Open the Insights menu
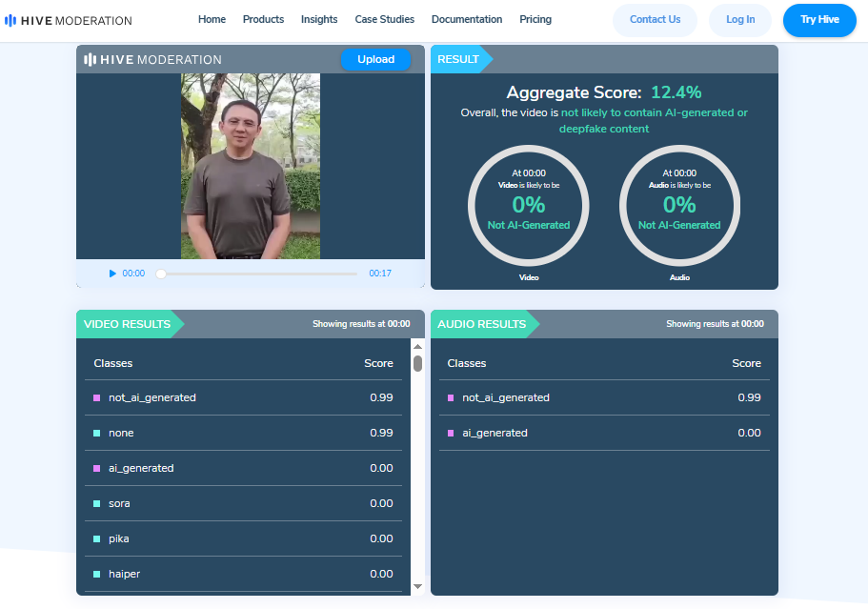This screenshot has width=868, height=609. [319, 19]
